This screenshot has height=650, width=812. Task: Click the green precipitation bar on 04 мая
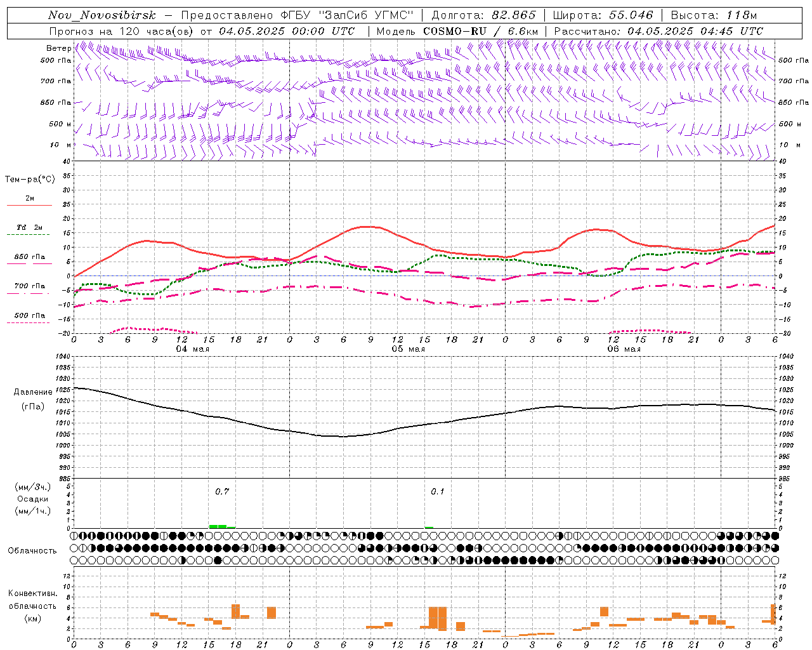[222, 526]
